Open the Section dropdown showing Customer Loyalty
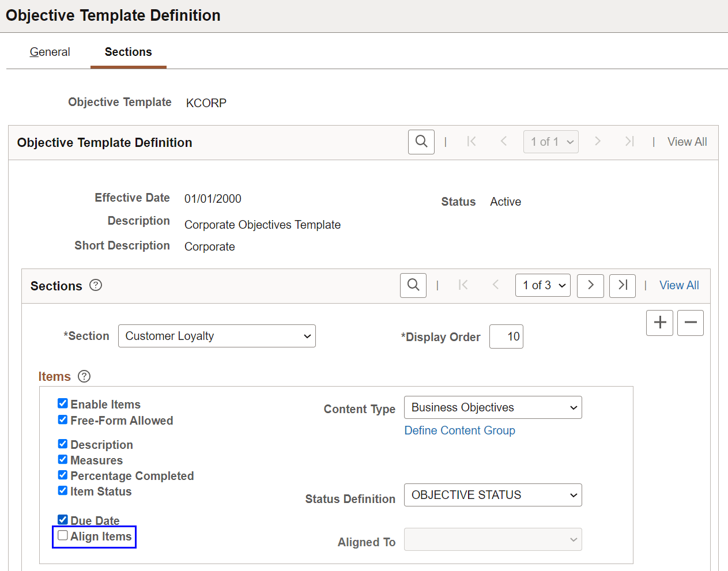The width and height of the screenshot is (728, 571). click(x=217, y=336)
